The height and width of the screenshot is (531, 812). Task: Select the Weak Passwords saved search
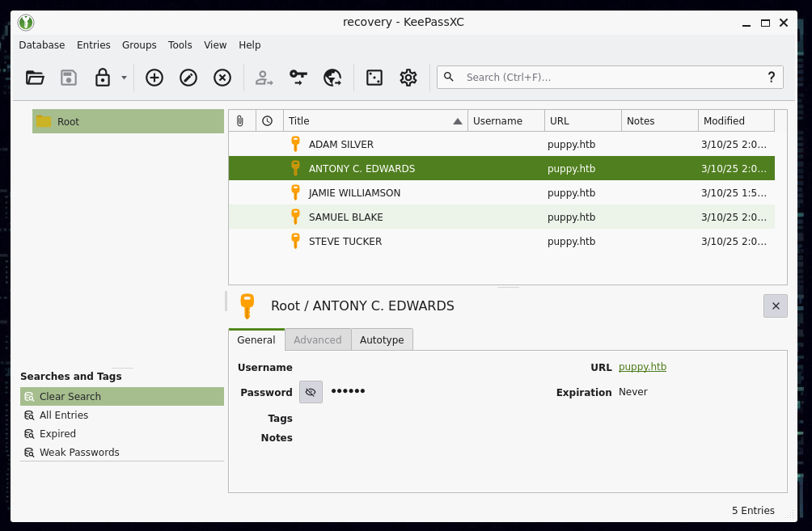click(79, 453)
